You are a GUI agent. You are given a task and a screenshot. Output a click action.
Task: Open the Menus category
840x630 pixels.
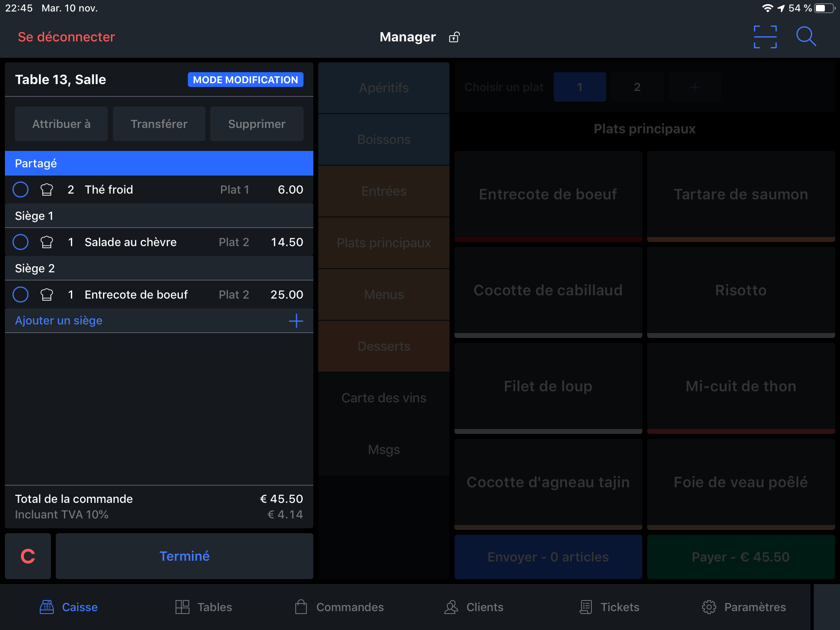coord(384,294)
